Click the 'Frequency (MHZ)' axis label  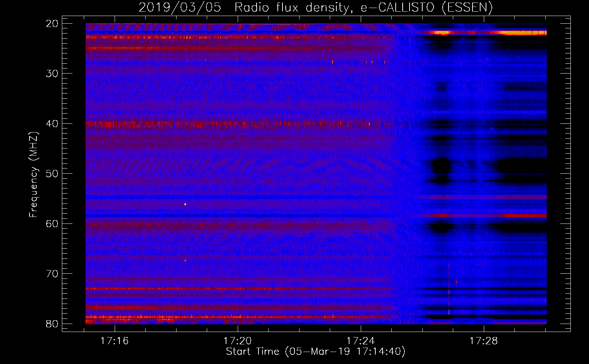[33, 175]
